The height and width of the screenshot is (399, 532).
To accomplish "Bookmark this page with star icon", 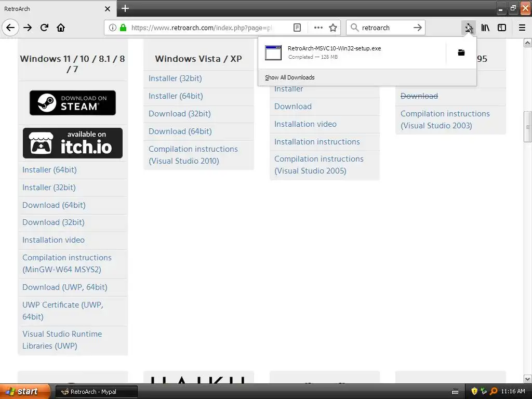I will pyautogui.click(x=333, y=28).
